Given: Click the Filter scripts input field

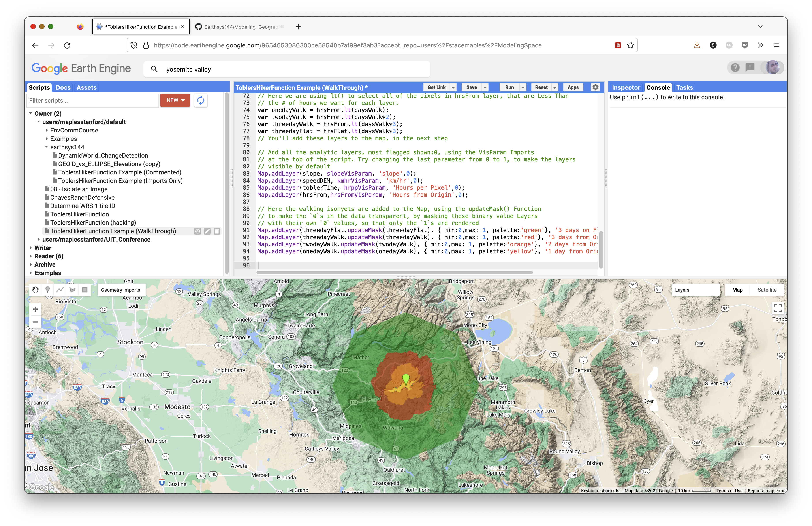Looking at the screenshot, I should [x=92, y=100].
